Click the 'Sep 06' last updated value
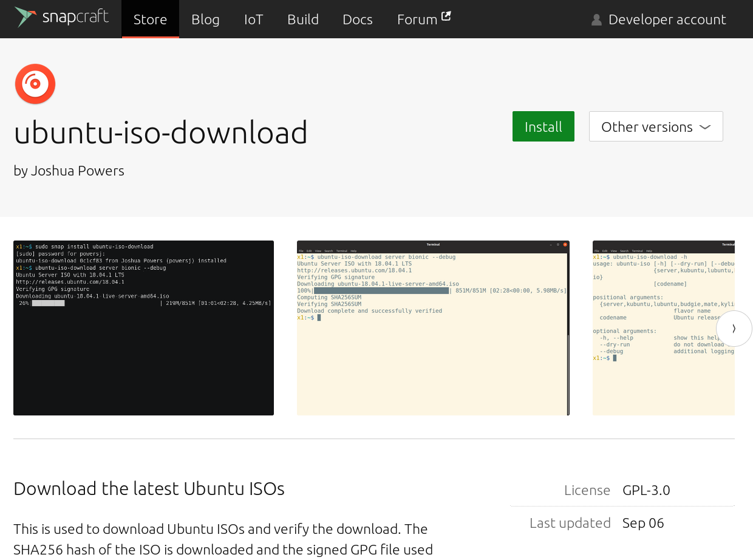The height and width of the screenshot is (560, 753). tap(643, 523)
